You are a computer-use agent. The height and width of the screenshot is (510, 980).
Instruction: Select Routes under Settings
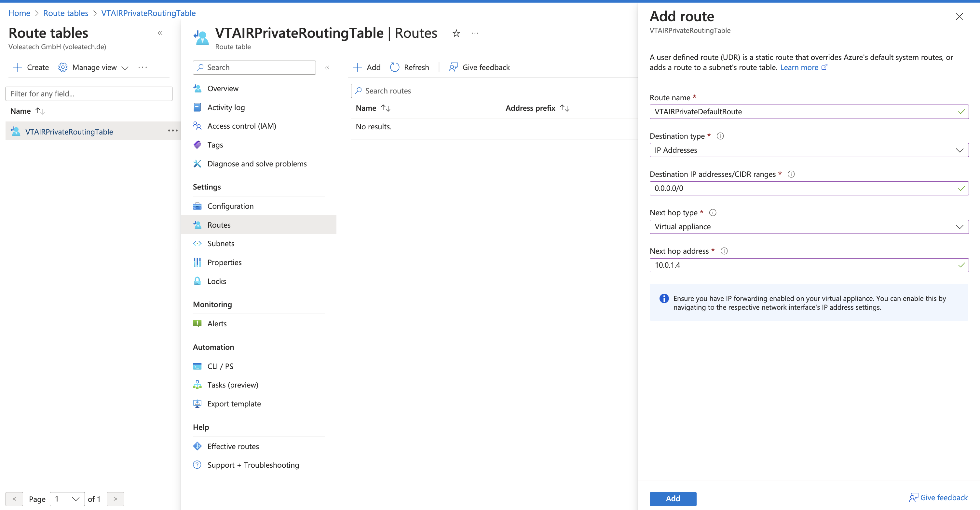tap(259, 225)
